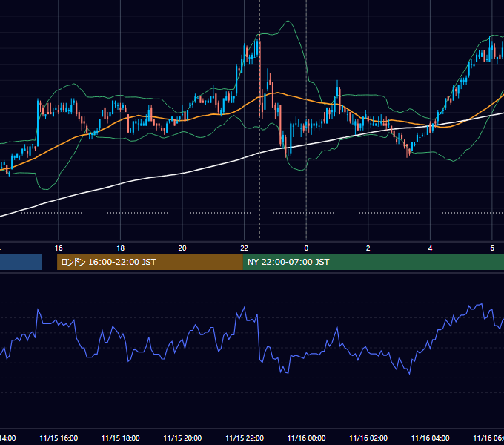
Task: Click the "6" hour label on price chart axis
Action: pyautogui.click(x=492, y=248)
